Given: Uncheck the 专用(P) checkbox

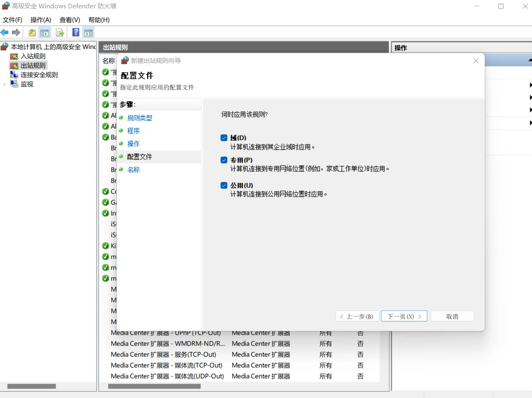Looking at the screenshot, I should 224,160.
